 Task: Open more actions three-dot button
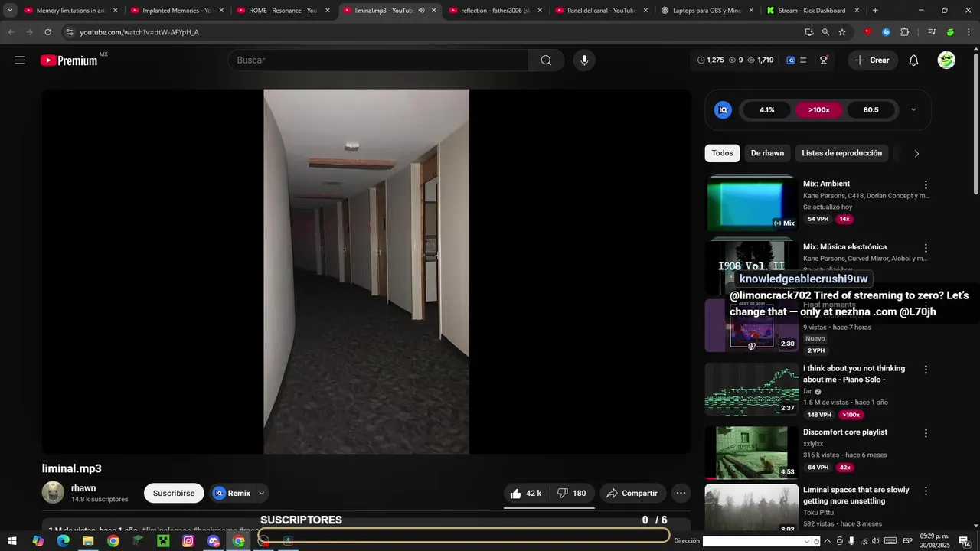click(x=681, y=494)
